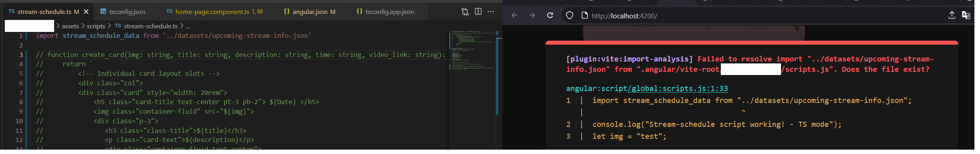Viewport: 980px width, 154px height.
Task: Focus the localhost:4200 address bar
Action: 625,16
